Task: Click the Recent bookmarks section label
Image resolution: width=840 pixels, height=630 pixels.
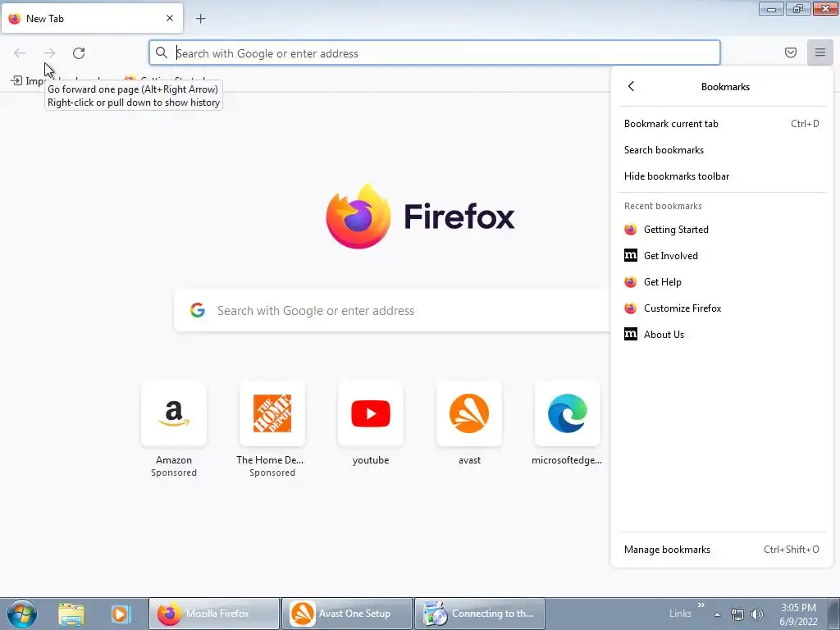Action: [663, 206]
